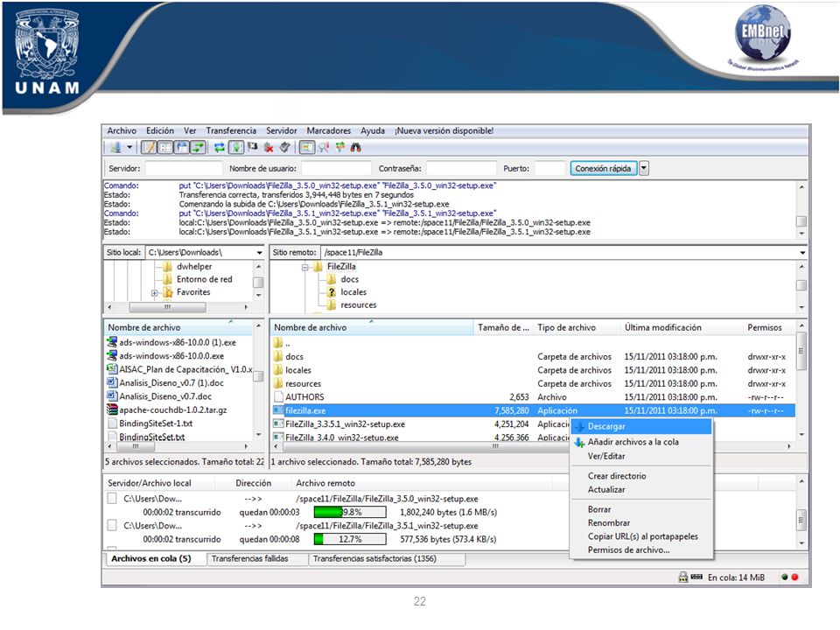
Task: Select FileZilla_3.3.5.1_win32-setup.exe in remote list
Action: pos(345,423)
